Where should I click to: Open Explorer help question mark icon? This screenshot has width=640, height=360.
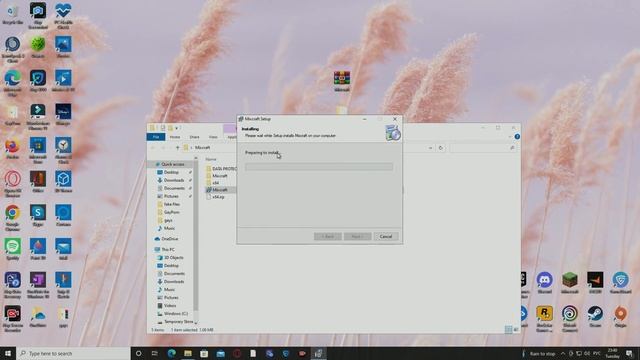tap(517, 137)
